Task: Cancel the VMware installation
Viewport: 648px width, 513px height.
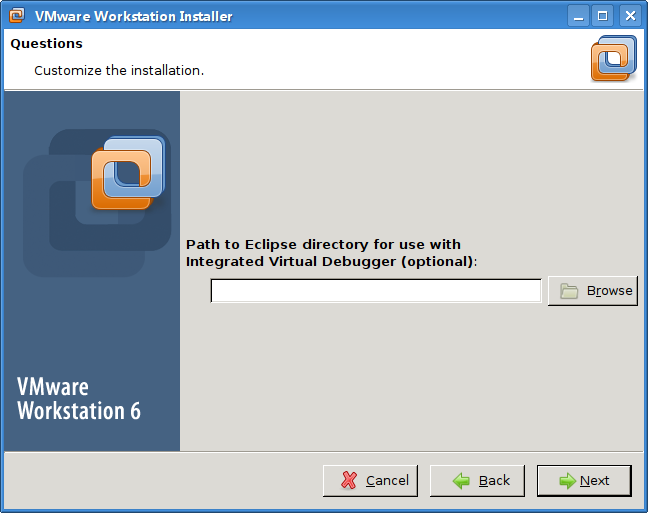Action: tap(370, 480)
